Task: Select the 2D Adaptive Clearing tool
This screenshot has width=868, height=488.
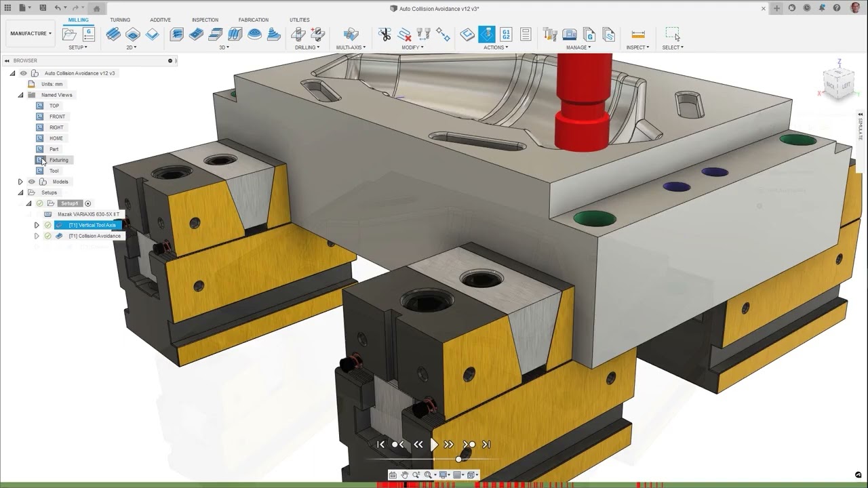Action: point(113,34)
